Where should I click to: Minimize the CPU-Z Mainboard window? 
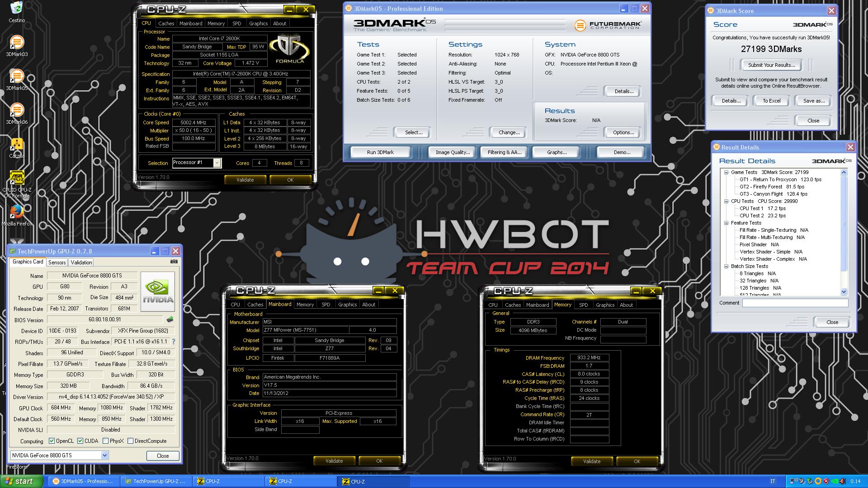(x=378, y=291)
